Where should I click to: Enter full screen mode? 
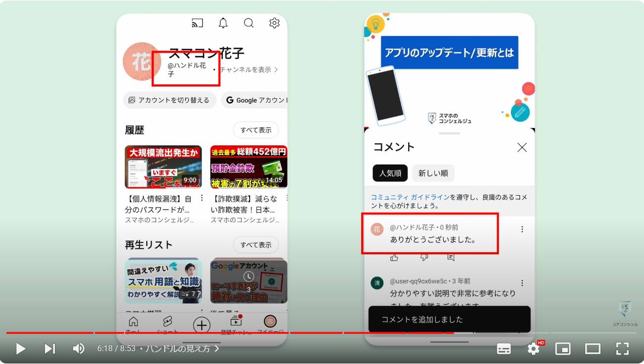pos(622,349)
